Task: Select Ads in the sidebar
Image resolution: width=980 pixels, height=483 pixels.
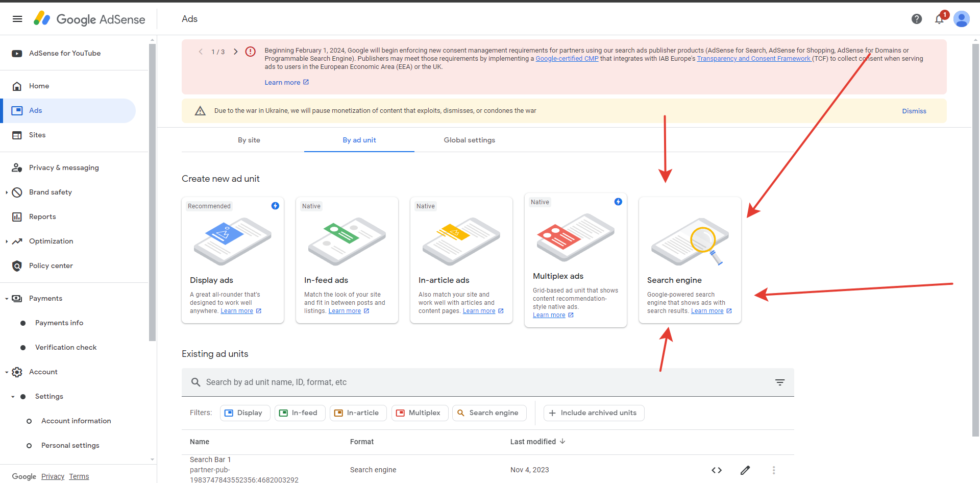Action: coord(68,110)
